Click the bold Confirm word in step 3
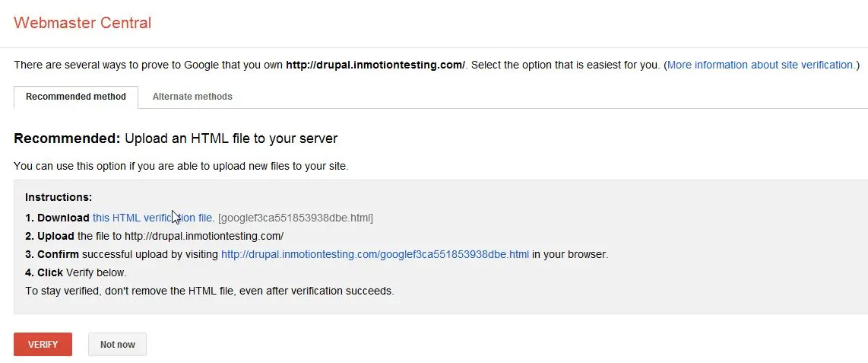 (x=58, y=254)
